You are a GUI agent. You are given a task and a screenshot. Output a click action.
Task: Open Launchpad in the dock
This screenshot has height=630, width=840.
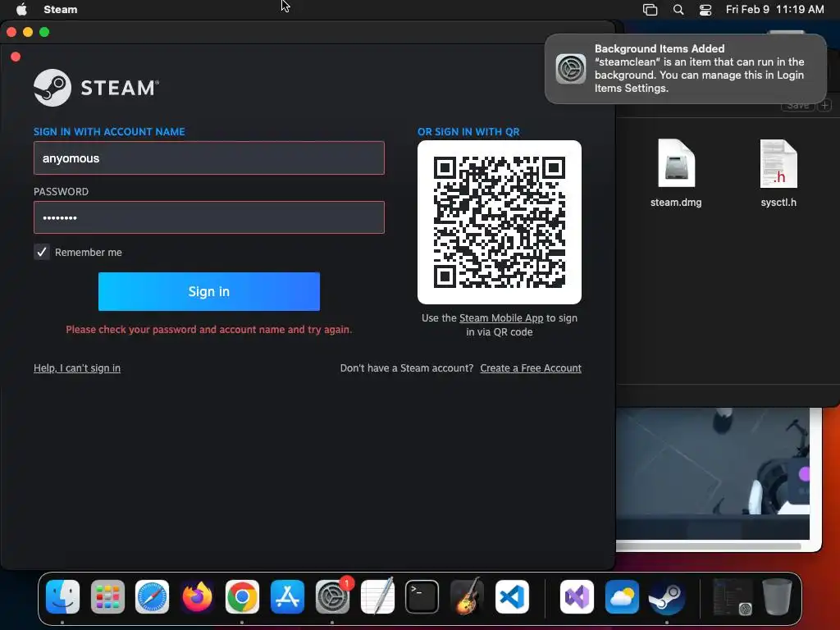(107, 596)
